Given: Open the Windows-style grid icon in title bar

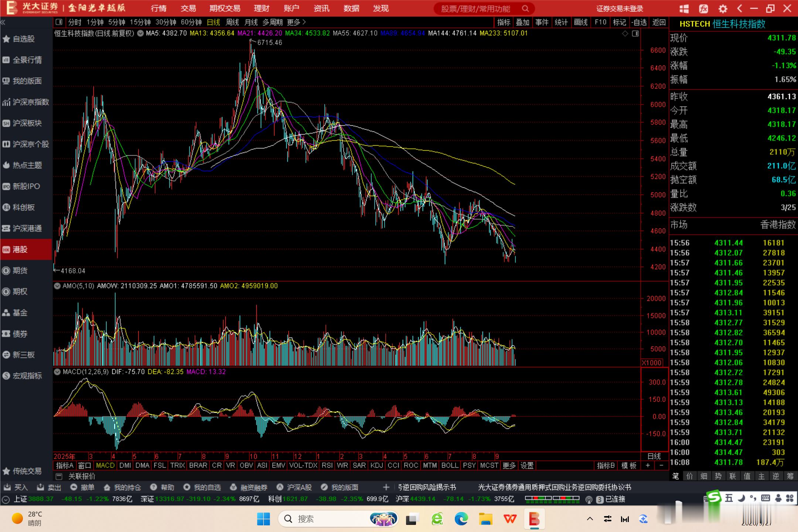Looking at the screenshot, I should tap(684, 8).
